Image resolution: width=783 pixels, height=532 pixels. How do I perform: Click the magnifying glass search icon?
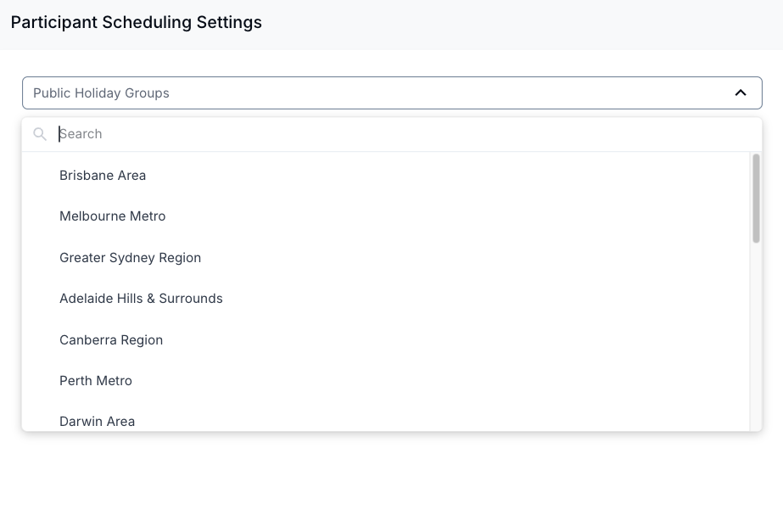click(x=40, y=134)
